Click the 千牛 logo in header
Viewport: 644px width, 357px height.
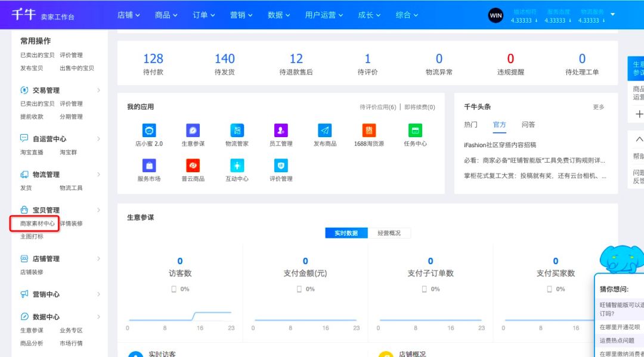click(x=23, y=14)
